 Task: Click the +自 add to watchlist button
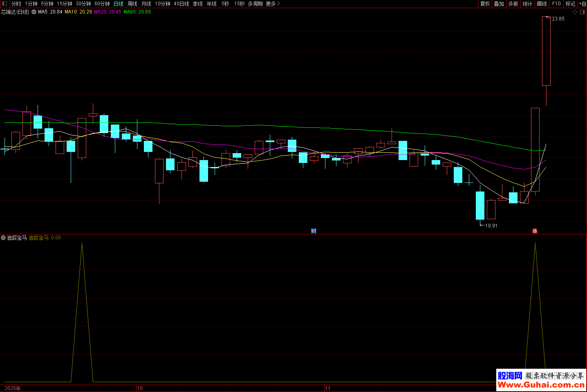click(583, 4)
